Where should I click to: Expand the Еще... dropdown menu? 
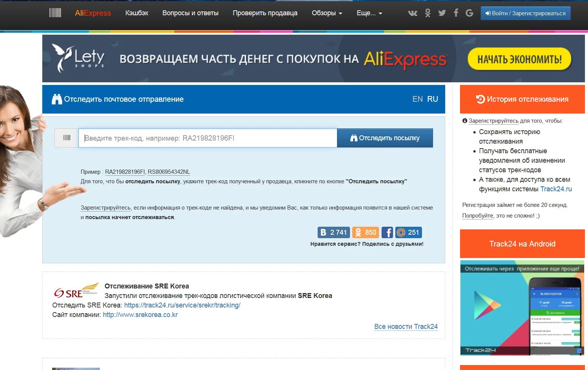pyautogui.click(x=369, y=13)
